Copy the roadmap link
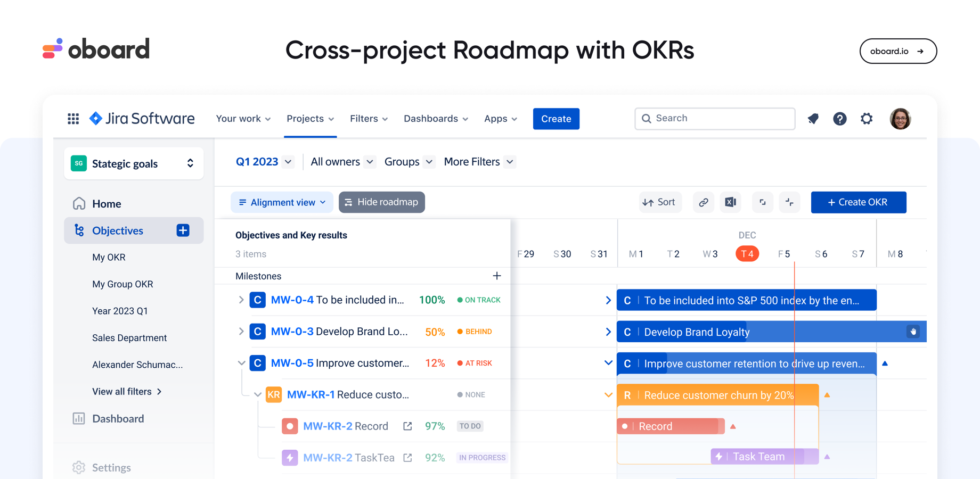The width and height of the screenshot is (980, 479). (703, 202)
